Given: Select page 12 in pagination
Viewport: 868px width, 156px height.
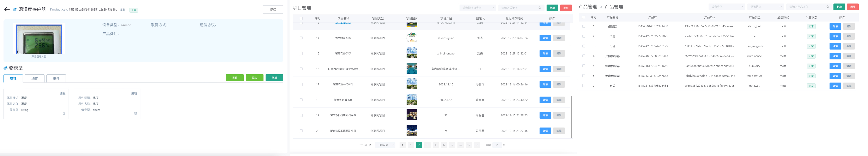Looking at the screenshot, I should [x=469, y=145].
